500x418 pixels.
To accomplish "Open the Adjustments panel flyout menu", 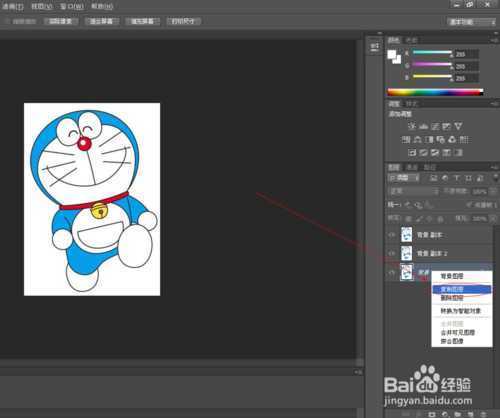I will (495, 104).
